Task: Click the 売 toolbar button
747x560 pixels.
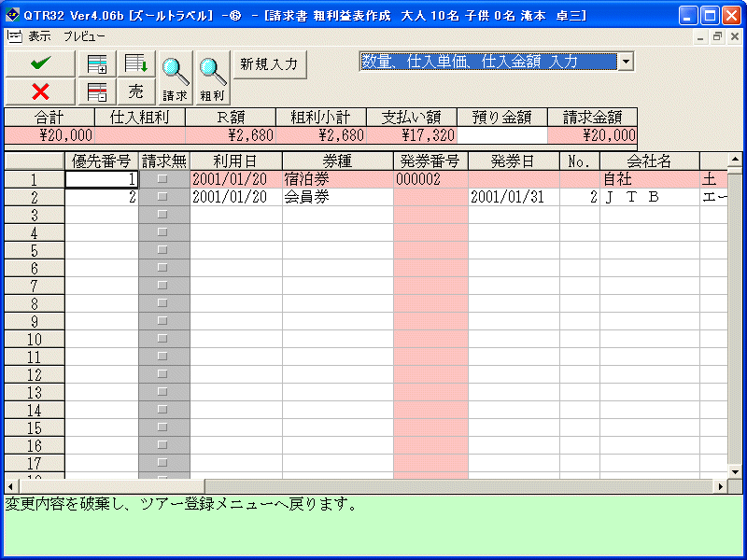Action: (136, 91)
